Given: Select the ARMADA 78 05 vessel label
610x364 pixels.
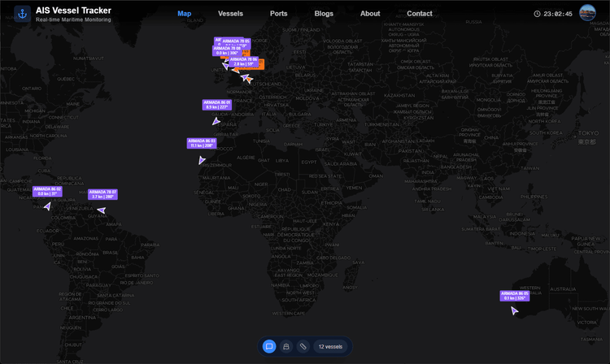Looking at the screenshot, I should (x=236, y=41).
